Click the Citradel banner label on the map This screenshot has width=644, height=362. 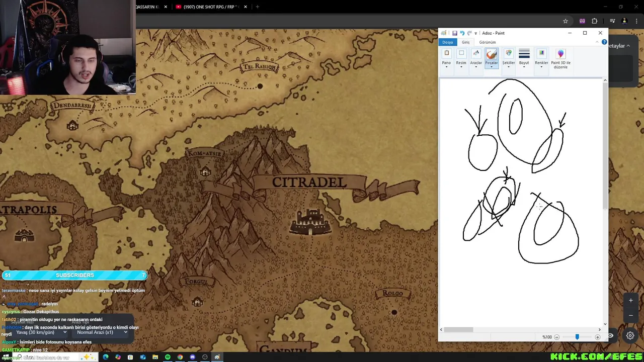309,183
